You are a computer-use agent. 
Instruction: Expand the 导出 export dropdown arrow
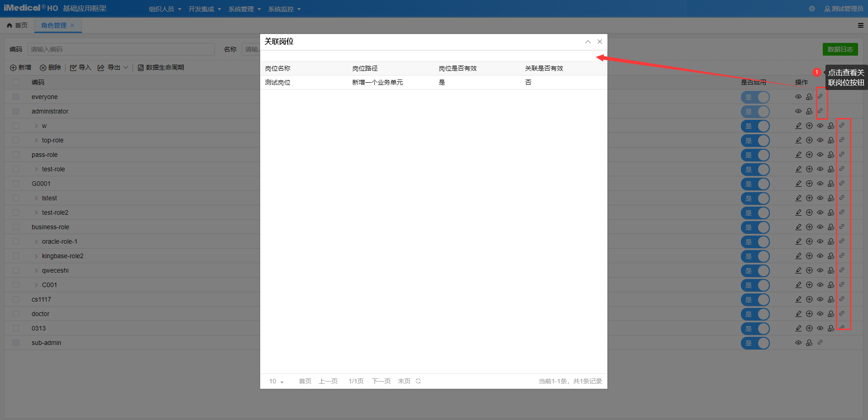pos(126,67)
